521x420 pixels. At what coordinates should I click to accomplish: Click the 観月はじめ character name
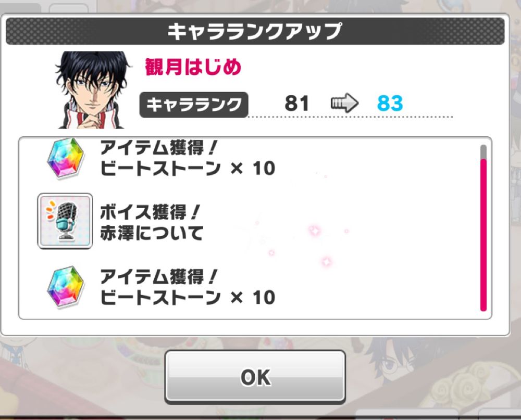click(193, 67)
